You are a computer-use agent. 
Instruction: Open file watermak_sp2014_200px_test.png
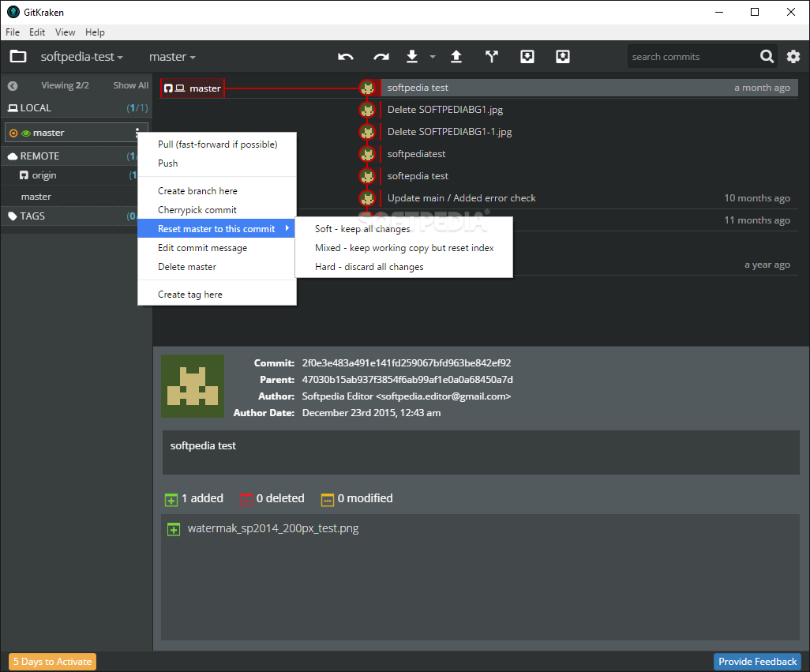click(x=272, y=528)
